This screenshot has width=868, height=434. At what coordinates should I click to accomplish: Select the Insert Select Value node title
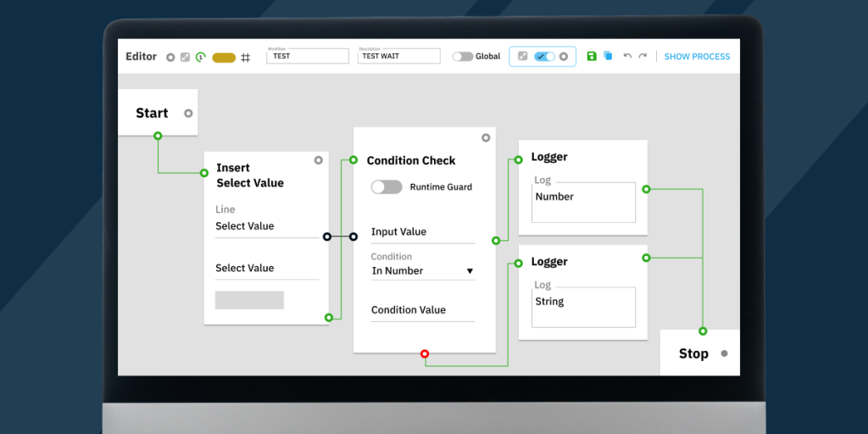pyautogui.click(x=250, y=175)
